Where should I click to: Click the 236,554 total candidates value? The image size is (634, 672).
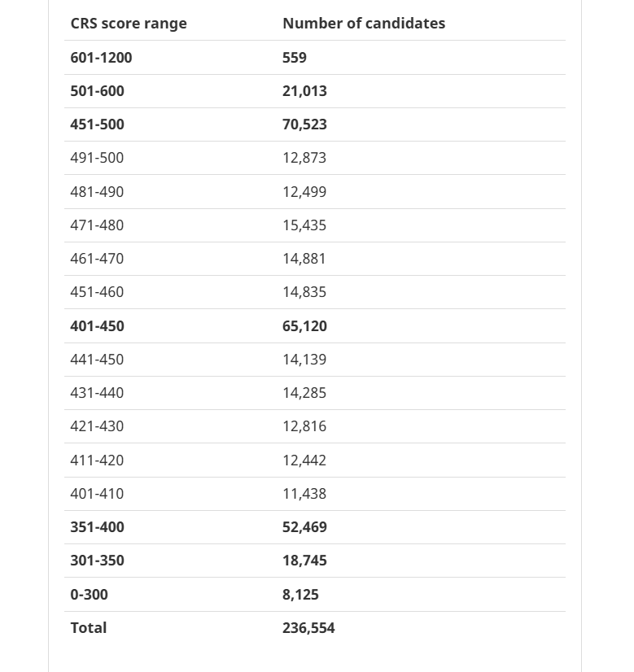tap(308, 628)
